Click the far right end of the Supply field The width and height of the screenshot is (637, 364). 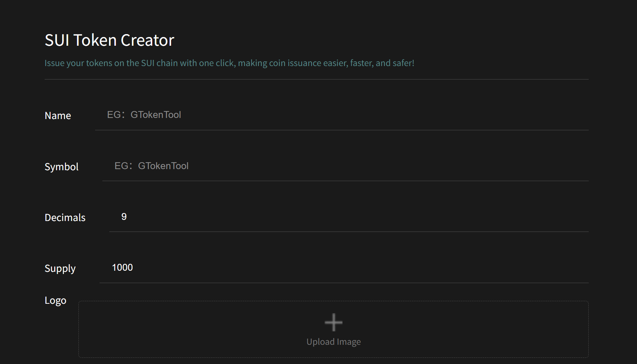577,268
